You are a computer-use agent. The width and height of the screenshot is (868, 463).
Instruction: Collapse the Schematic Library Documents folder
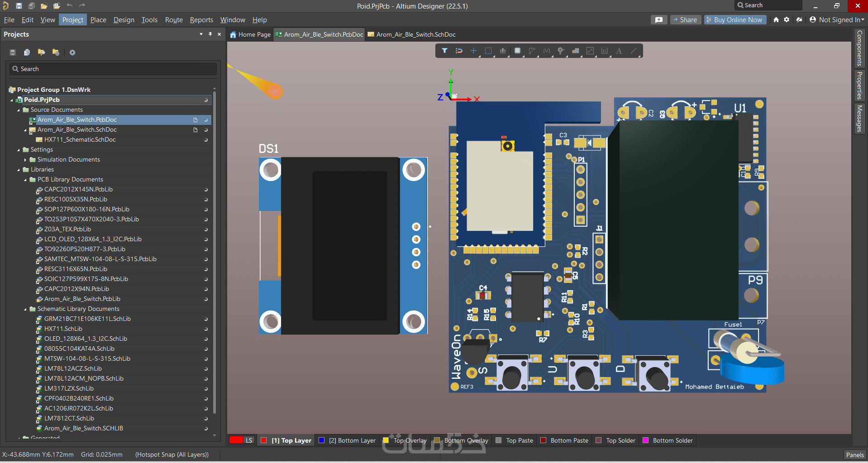click(x=25, y=309)
